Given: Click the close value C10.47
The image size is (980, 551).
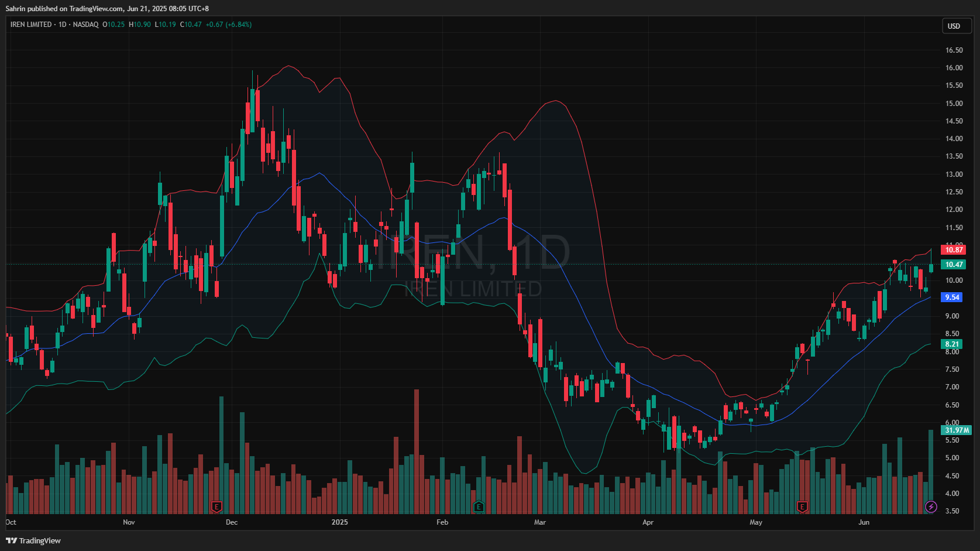Looking at the screenshot, I should click(191, 25).
